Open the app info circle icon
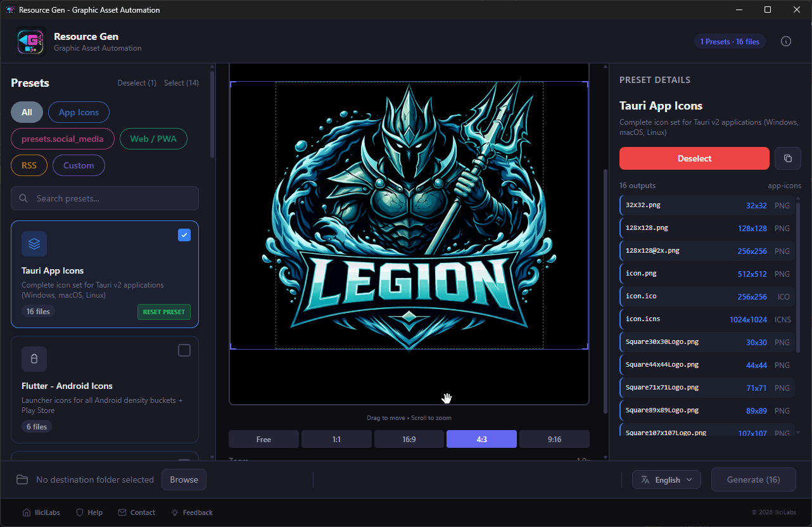The image size is (812, 527). [785, 41]
